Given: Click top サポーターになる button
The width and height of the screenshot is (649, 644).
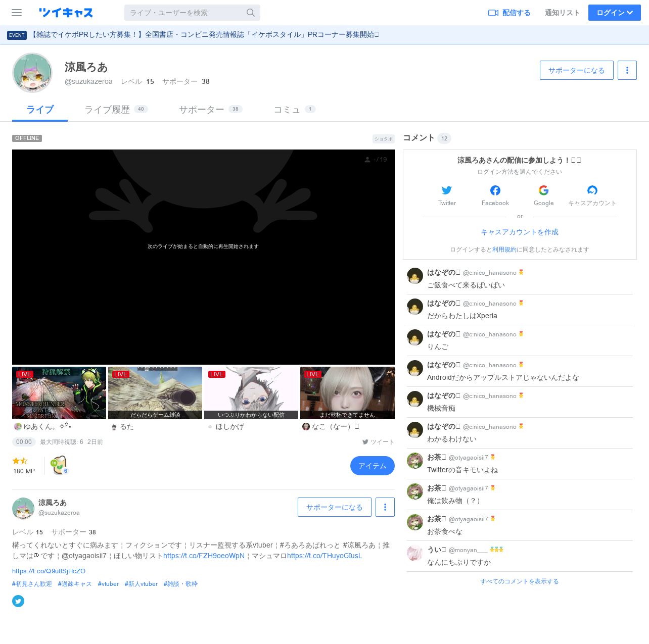Looking at the screenshot, I should (x=577, y=70).
